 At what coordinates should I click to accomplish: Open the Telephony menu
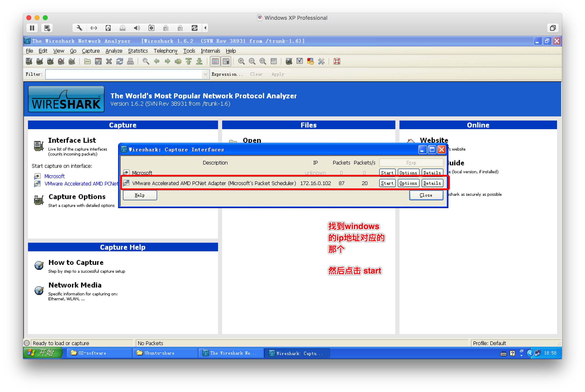[165, 51]
